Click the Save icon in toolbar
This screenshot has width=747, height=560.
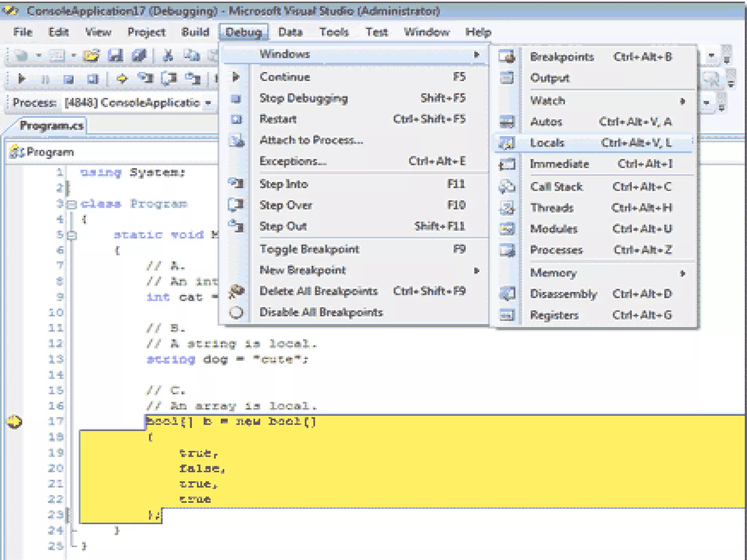coord(115,55)
